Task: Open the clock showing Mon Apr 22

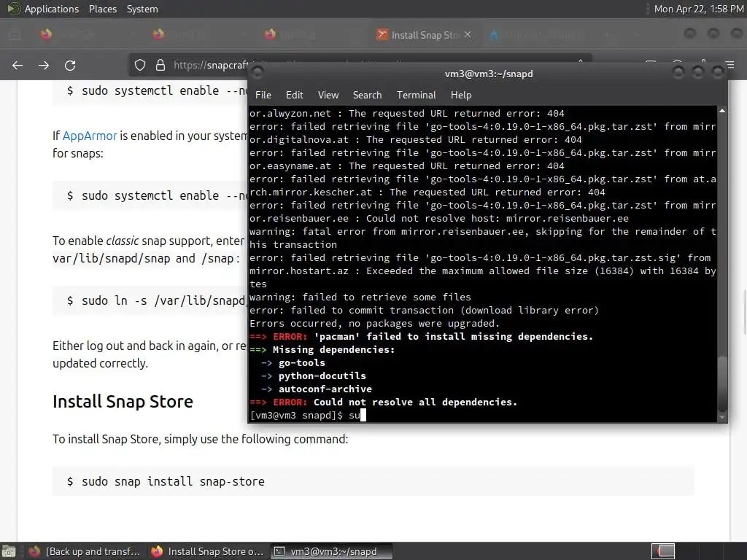Action: click(x=698, y=9)
